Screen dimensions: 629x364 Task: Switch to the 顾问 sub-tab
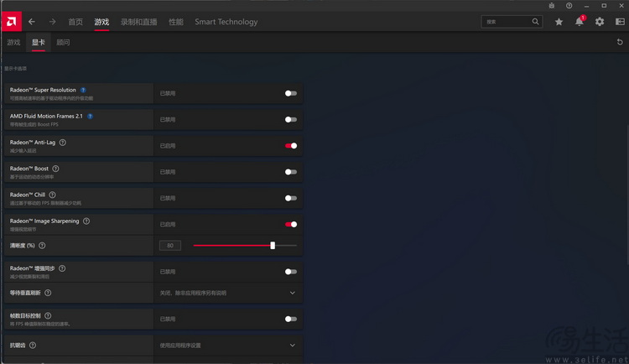pyautogui.click(x=63, y=42)
